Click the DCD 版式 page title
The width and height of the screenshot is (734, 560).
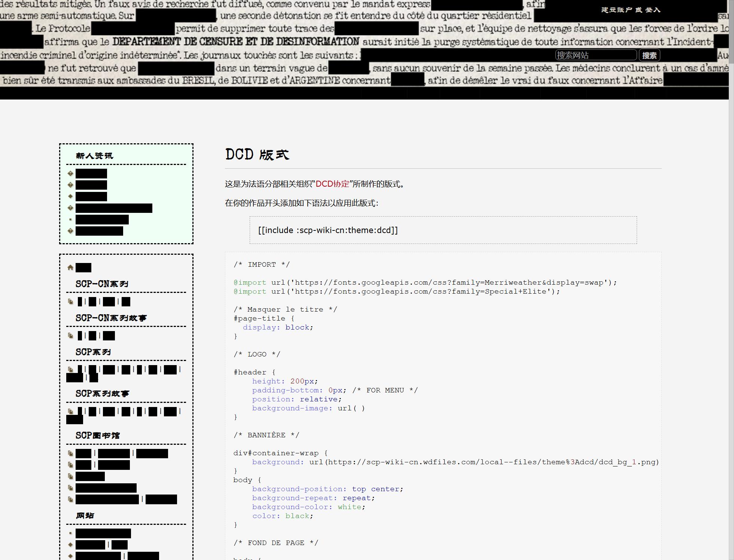coord(257,154)
